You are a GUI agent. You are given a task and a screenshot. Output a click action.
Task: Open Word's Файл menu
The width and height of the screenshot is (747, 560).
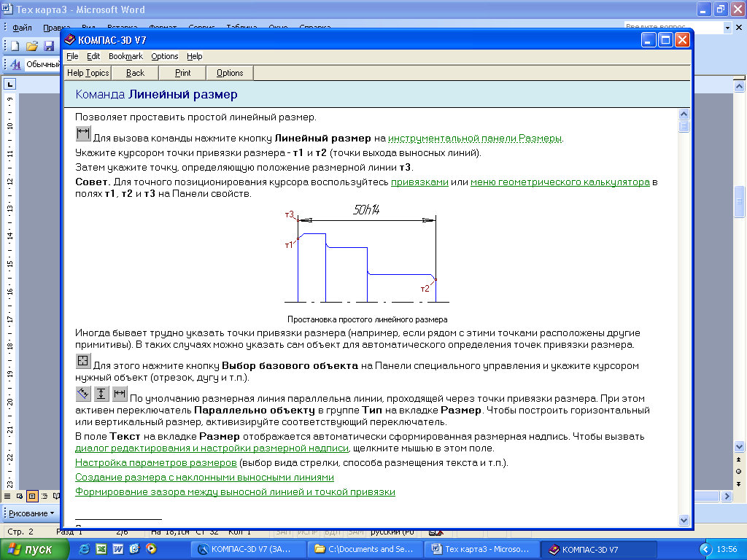pos(22,28)
